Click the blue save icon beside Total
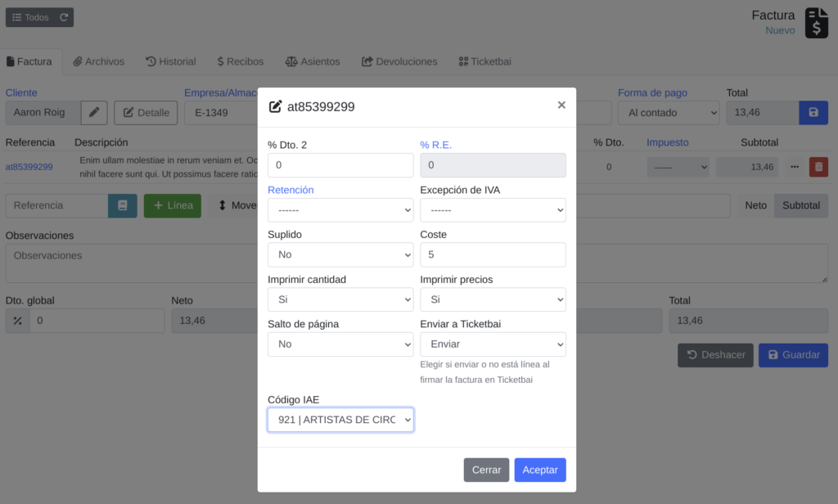This screenshot has width=838, height=504. pos(813,112)
